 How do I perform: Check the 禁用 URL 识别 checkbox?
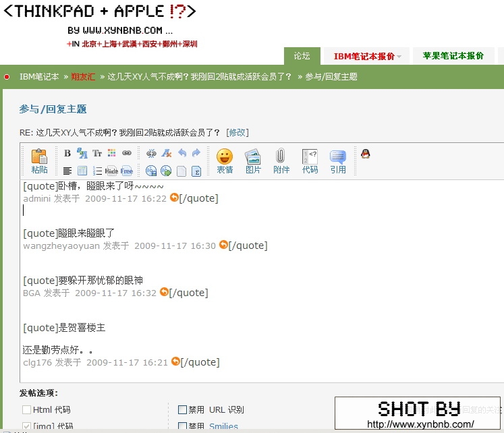[182, 409]
